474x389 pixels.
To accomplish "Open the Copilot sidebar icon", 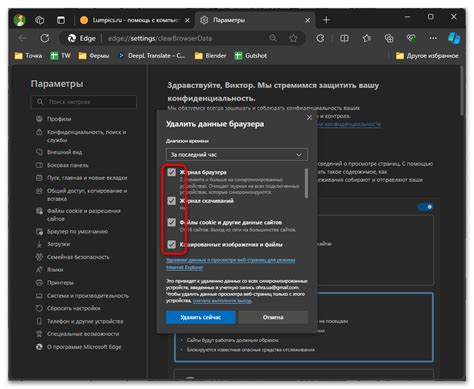I will click(454, 38).
